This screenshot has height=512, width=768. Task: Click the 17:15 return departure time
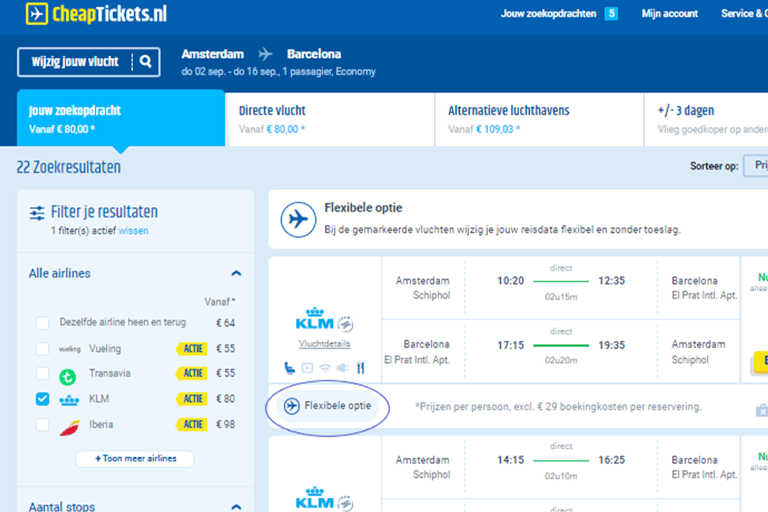coord(510,345)
